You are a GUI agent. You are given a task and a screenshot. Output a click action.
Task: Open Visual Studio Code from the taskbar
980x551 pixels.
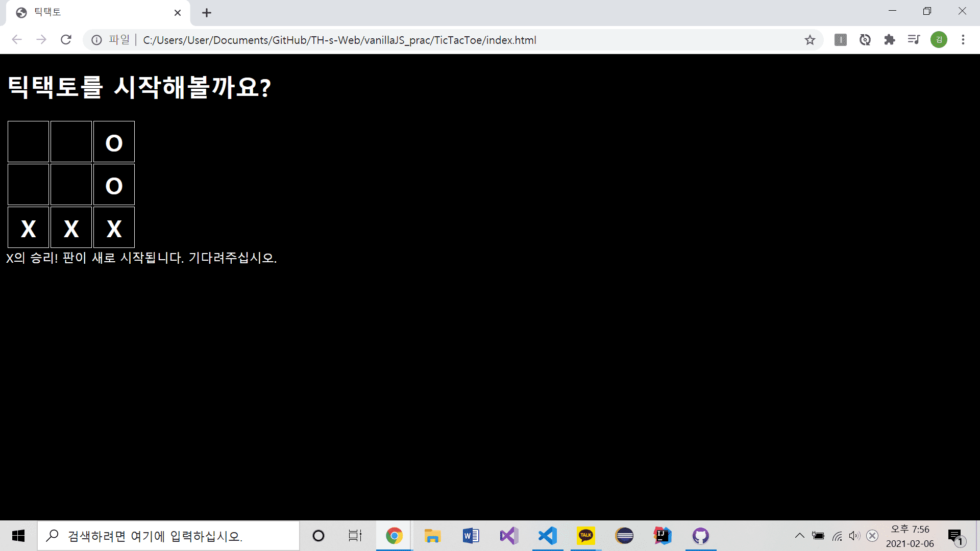(547, 536)
